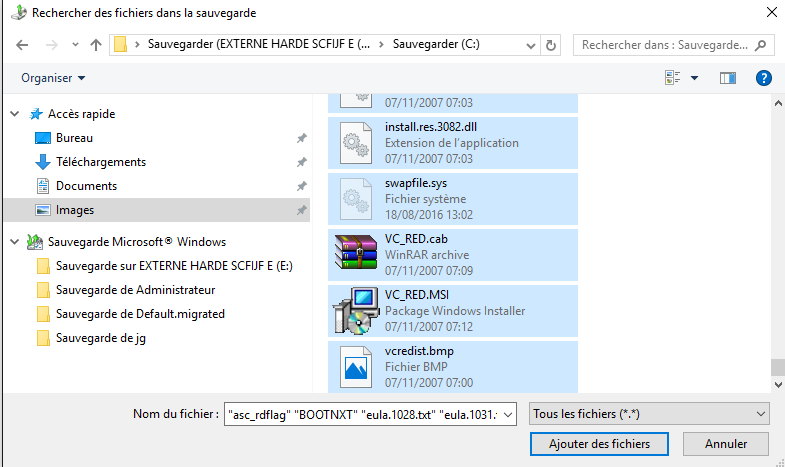Open the 'Tous les fichiers (*.*)' filter
The image size is (785, 467).
point(649,414)
